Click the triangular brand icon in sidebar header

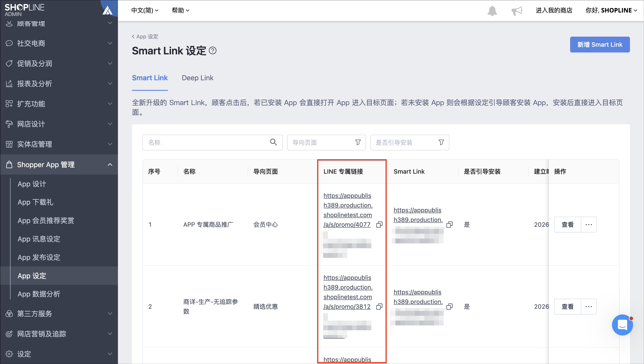[107, 10]
